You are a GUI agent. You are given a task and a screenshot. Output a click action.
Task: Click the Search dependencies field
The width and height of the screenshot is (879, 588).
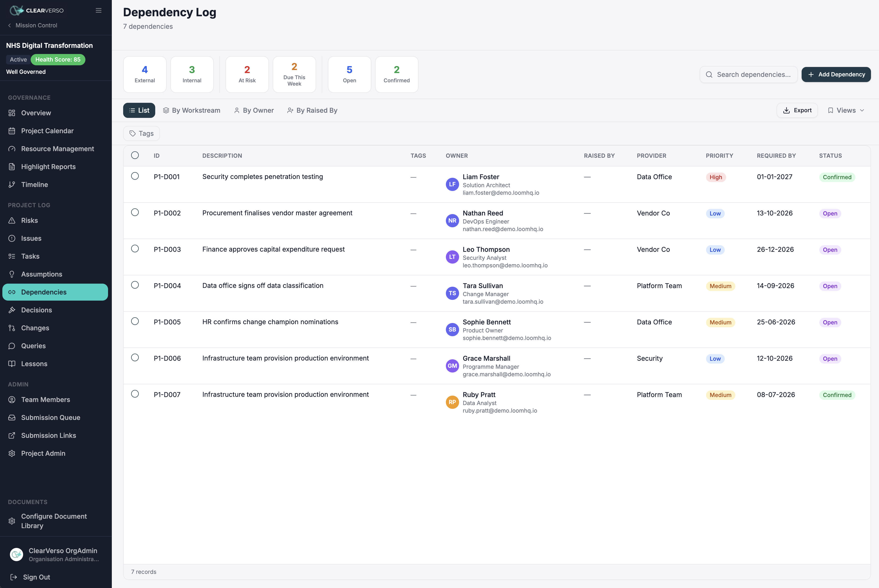pyautogui.click(x=749, y=75)
